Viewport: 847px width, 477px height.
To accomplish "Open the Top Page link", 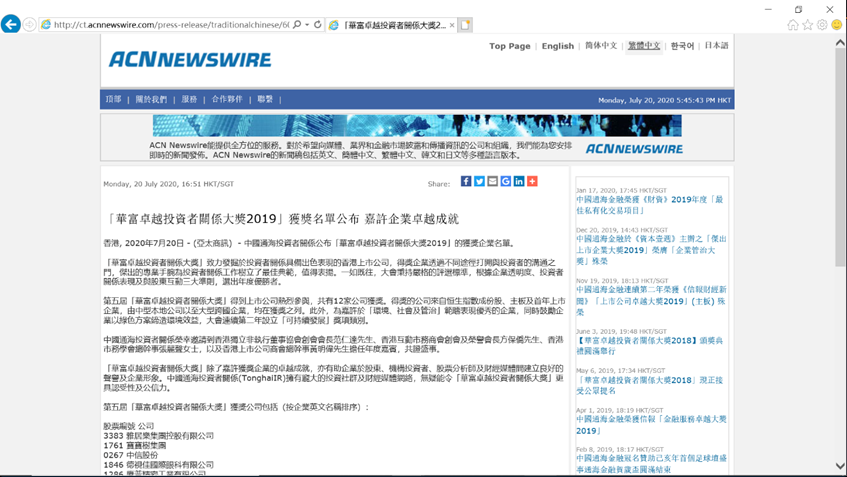I will pos(510,46).
